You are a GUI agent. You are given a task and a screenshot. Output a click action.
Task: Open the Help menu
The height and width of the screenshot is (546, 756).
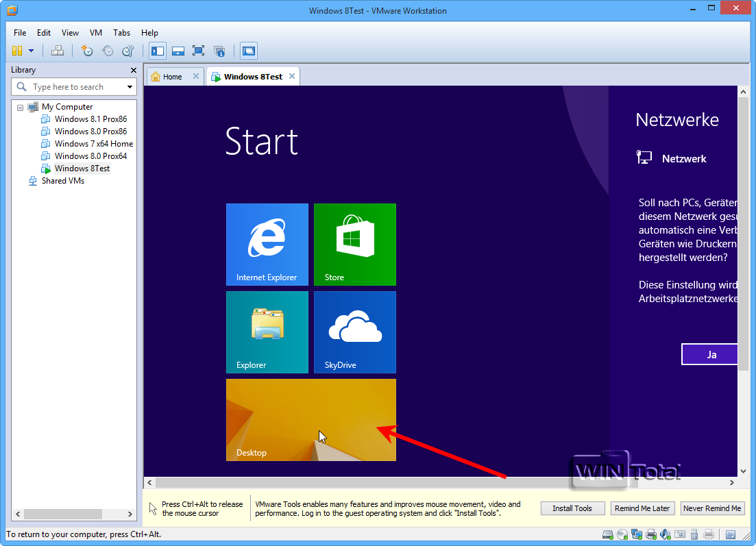(x=149, y=33)
